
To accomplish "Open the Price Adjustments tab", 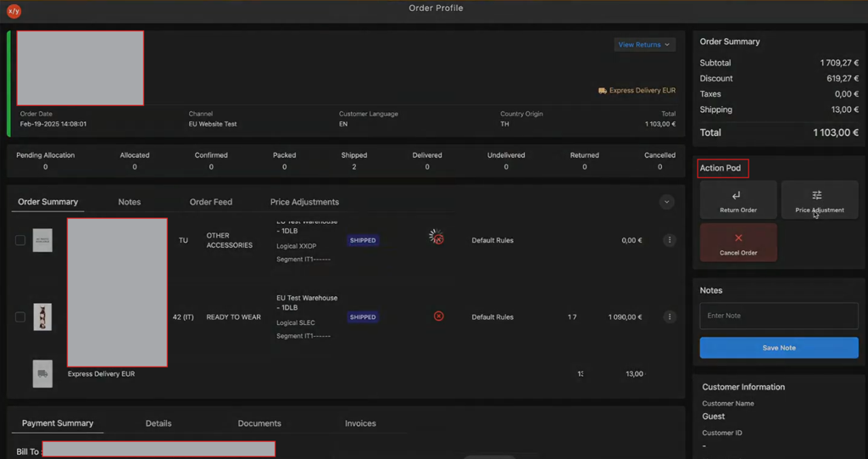I will point(304,202).
